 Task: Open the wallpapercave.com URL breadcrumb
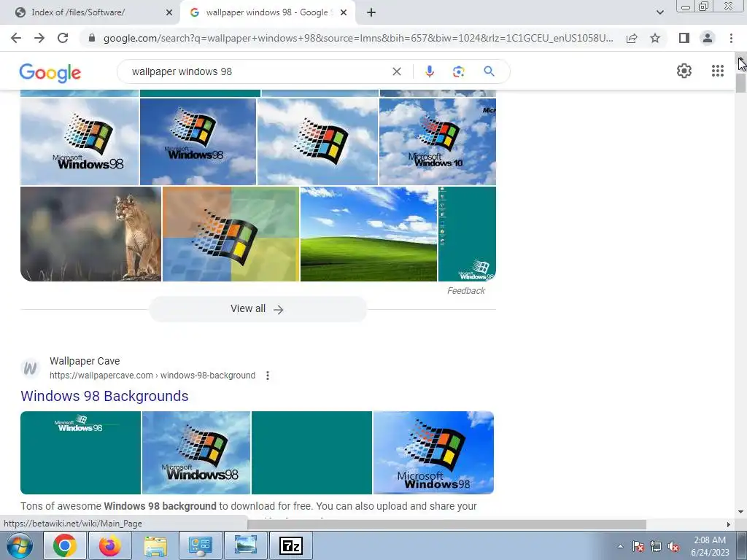[x=152, y=376]
